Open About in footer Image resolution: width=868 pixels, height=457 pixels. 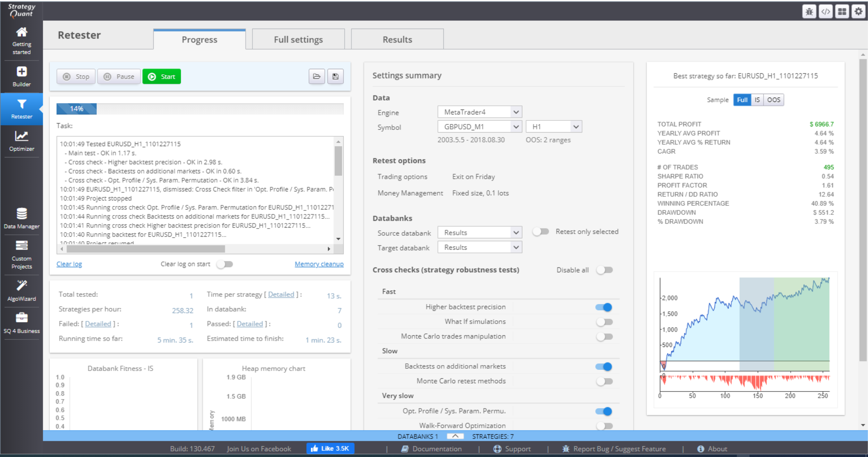[x=712, y=449]
